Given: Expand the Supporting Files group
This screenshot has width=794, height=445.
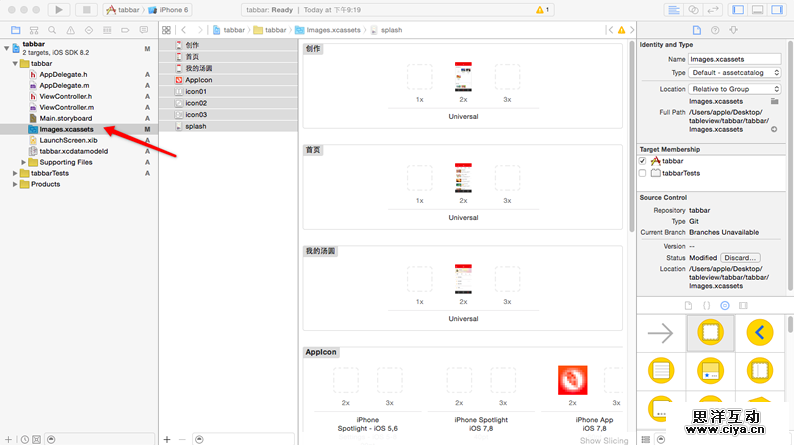Looking at the screenshot, I should coord(24,162).
